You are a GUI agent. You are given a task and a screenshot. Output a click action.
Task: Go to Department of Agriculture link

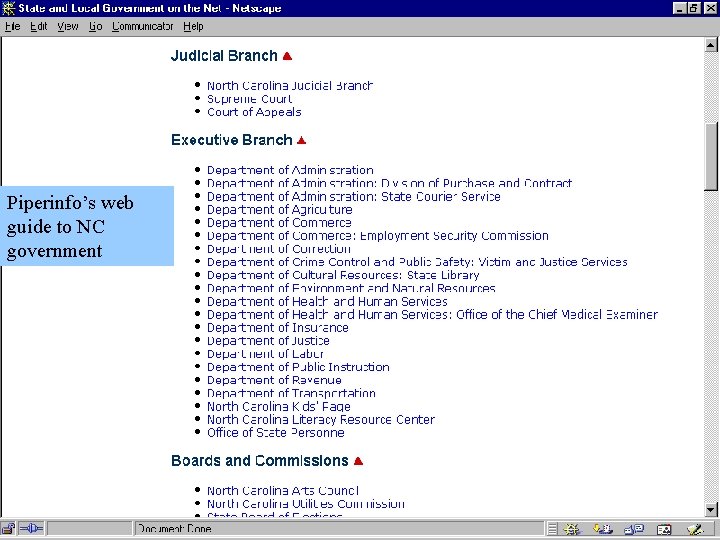[280, 209]
